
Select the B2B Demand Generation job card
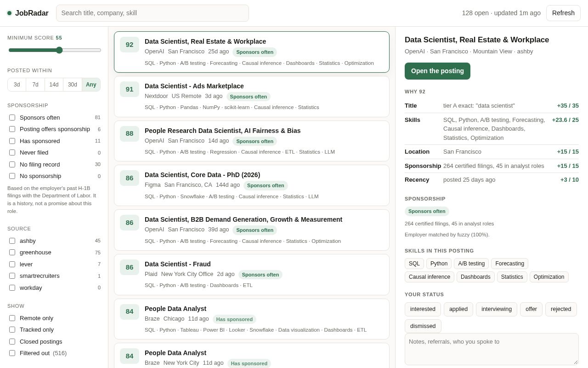click(252, 230)
